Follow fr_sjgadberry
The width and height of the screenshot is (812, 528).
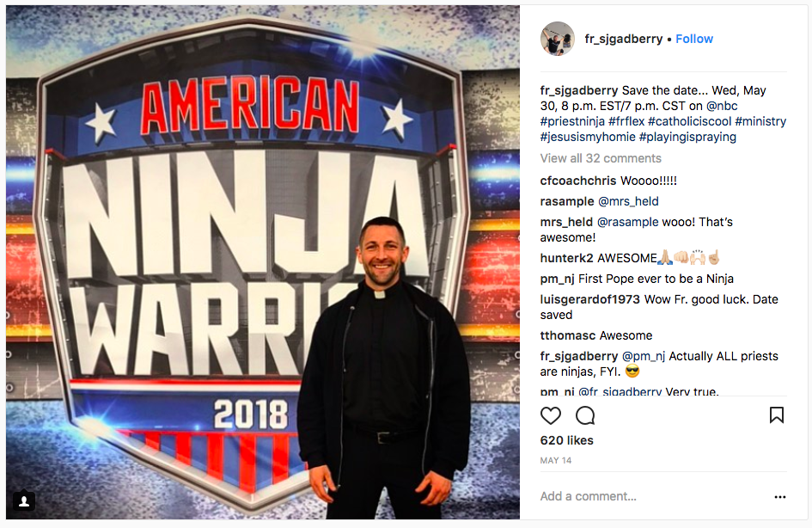point(694,39)
